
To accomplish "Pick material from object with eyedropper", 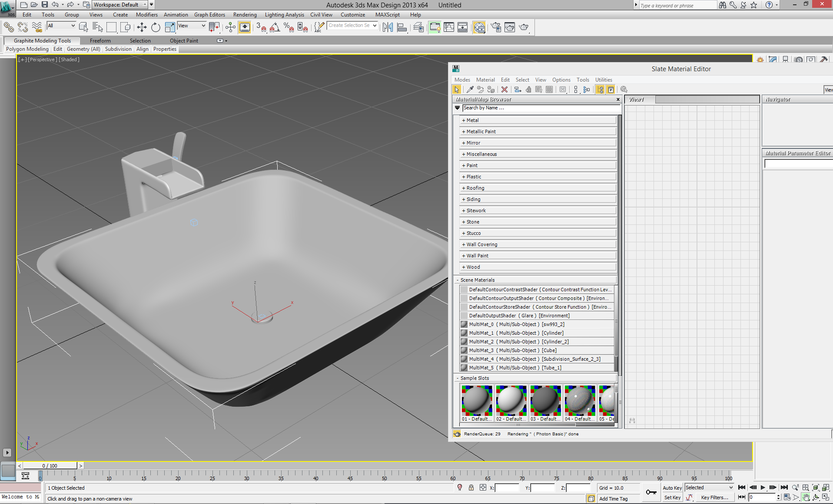I will [470, 89].
